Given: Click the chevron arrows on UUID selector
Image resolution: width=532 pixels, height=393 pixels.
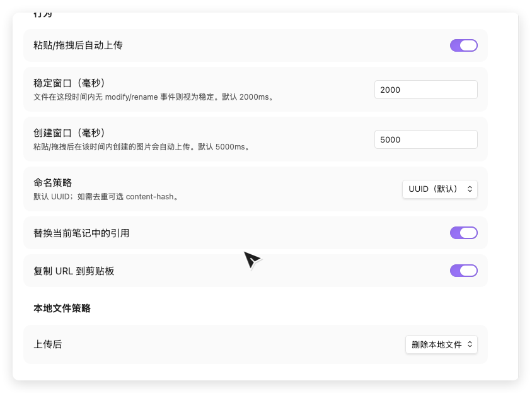Looking at the screenshot, I should (x=469, y=189).
